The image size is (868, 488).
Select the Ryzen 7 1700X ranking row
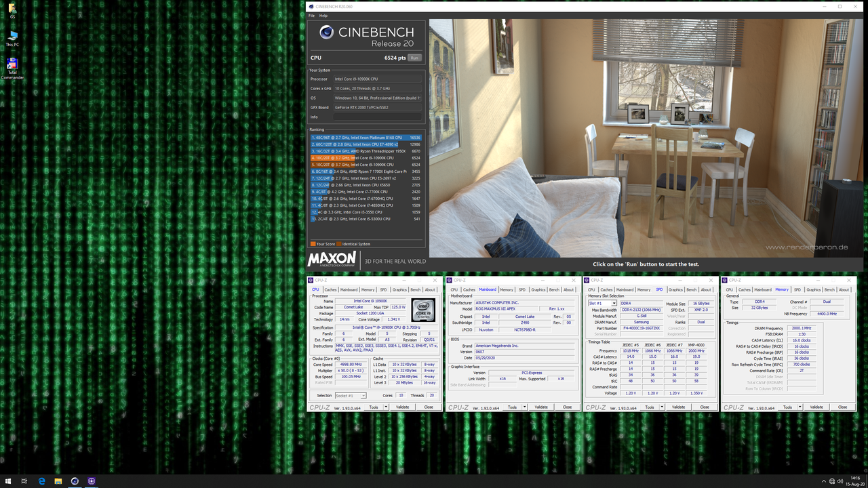click(x=366, y=171)
